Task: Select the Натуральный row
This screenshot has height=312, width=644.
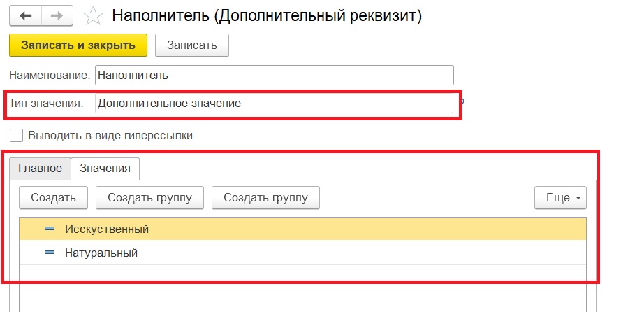Action: point(302,253)
